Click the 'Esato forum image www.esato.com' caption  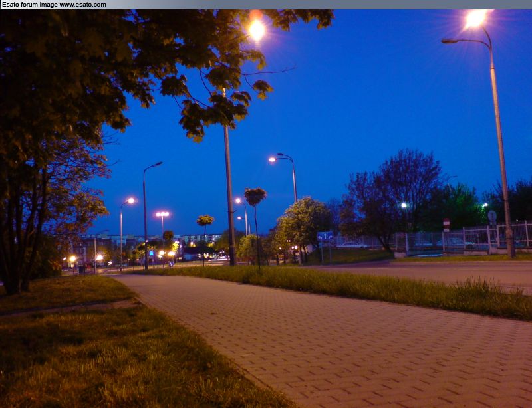tap(54, 5)
